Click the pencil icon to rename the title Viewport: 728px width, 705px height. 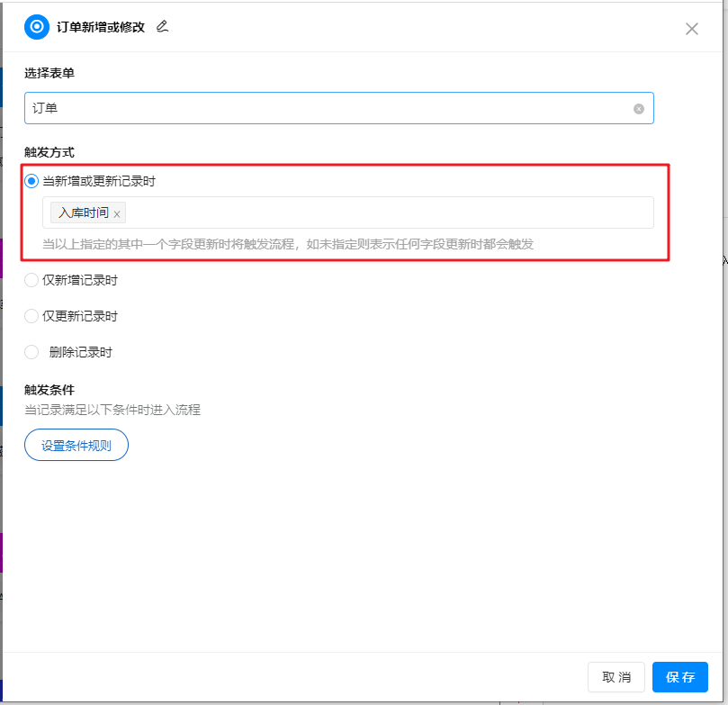[162, 26]
